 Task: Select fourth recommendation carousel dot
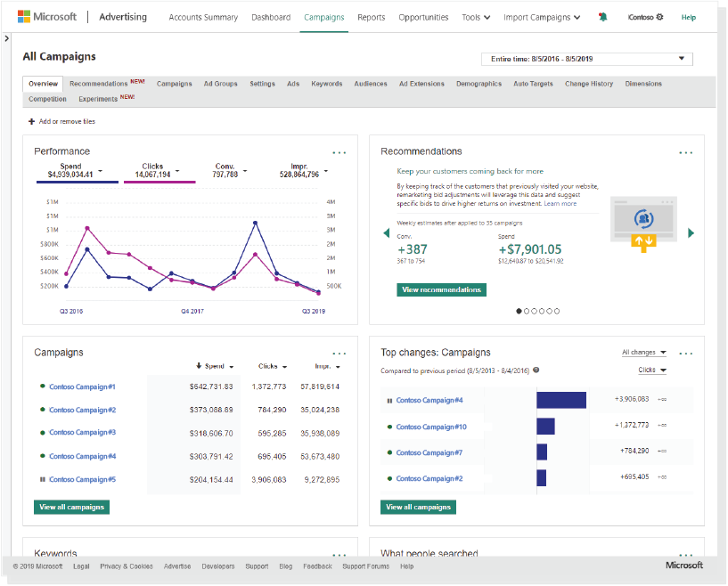click(542, 312)
